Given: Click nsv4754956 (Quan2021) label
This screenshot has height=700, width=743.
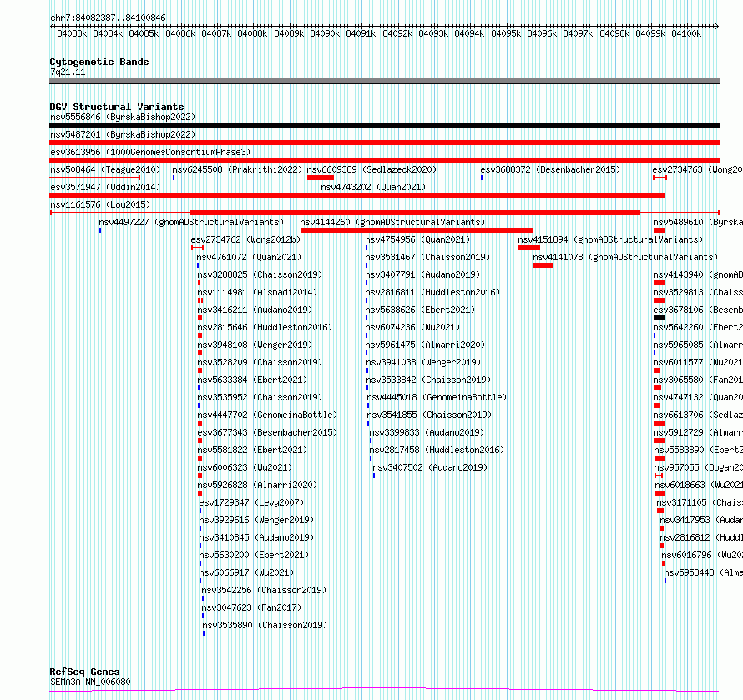Looking at the screenshot, I should (x=417, y=239).
